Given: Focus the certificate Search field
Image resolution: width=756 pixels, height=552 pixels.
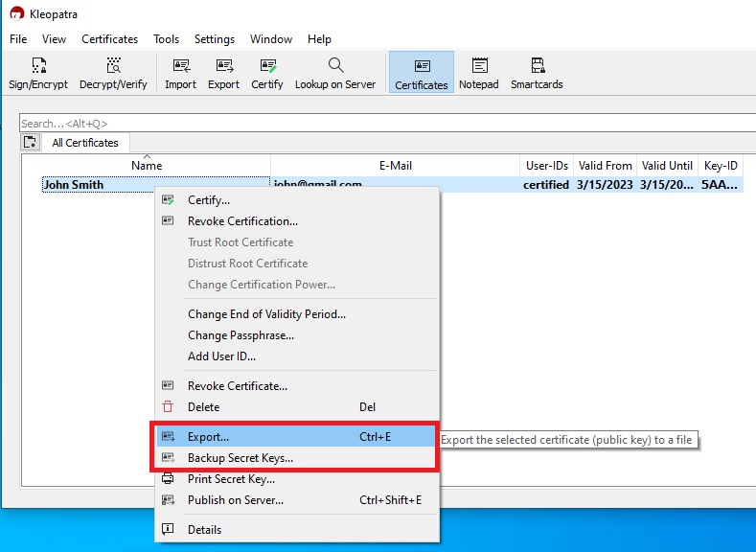Looking at the screenshot, I should click(388, 124).
